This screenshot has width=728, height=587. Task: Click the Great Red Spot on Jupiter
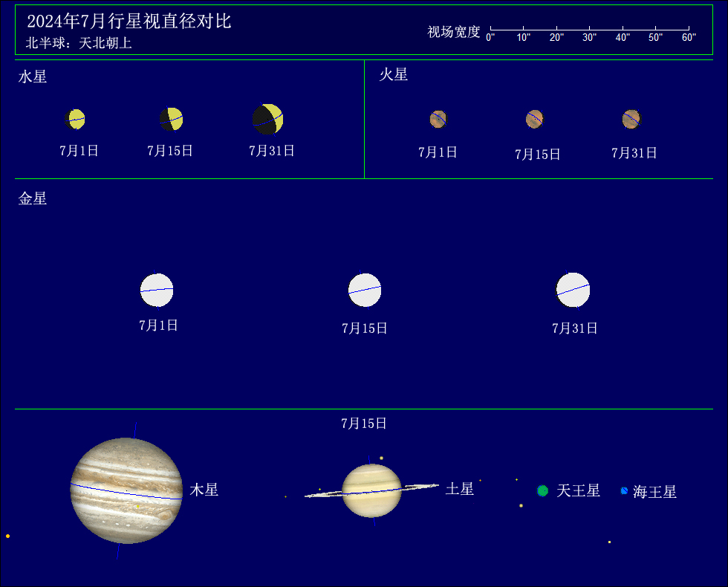pos(165,513)
